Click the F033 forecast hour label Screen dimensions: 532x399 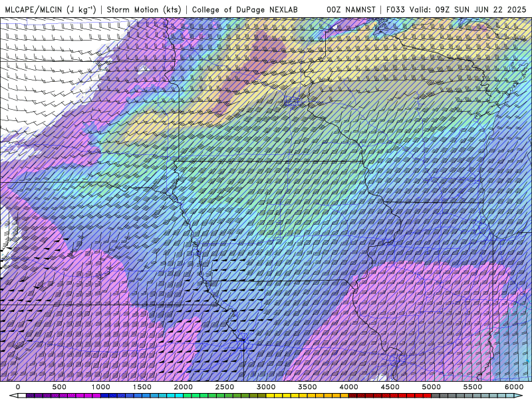[396, 9]
